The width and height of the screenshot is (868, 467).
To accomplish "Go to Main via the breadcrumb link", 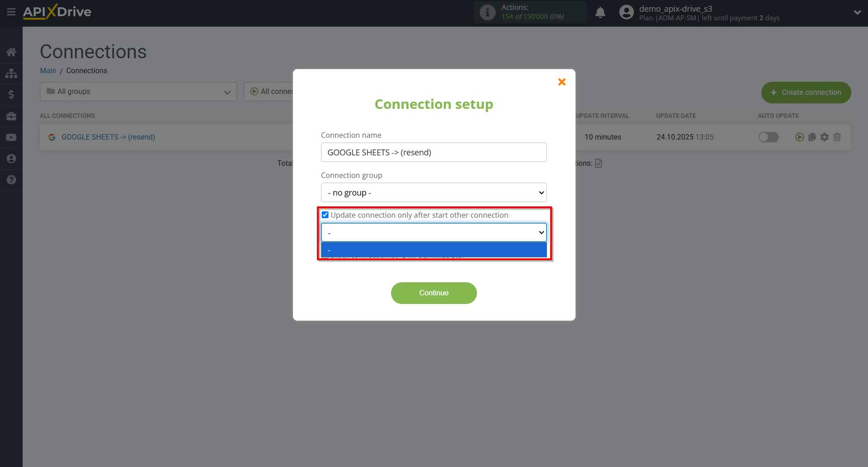I will (48, 70).
